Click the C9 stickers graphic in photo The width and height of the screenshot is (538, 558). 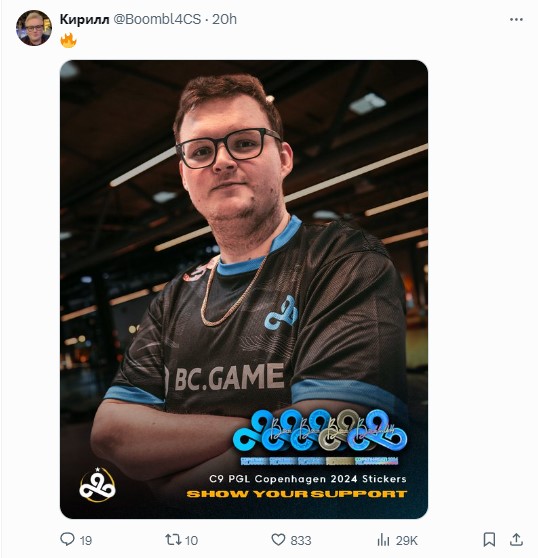(x=320, y=437)
